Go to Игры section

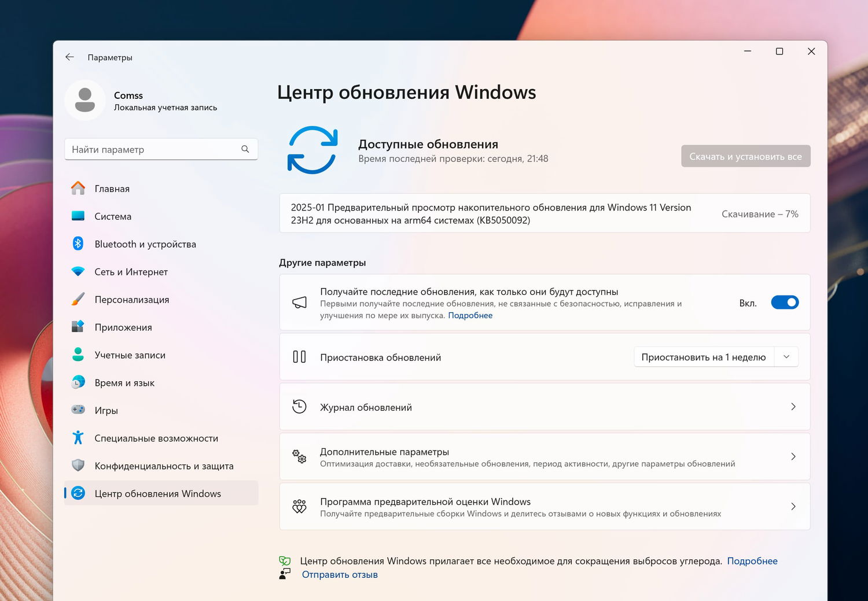click(x=161, y=411)
